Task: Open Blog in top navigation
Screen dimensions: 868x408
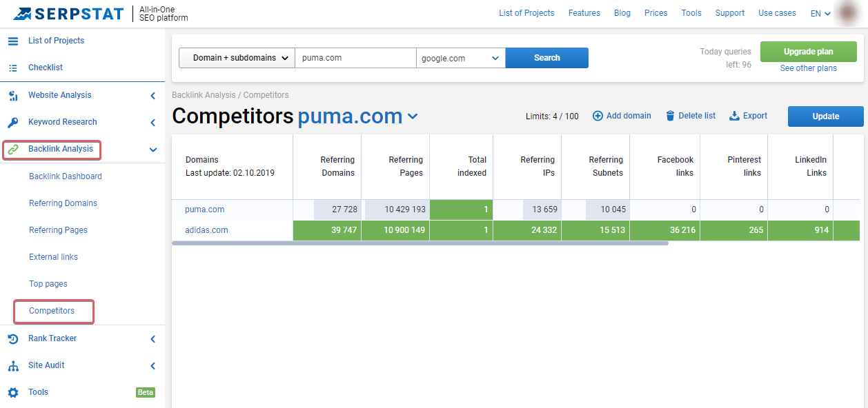Action: click(622, 13)
